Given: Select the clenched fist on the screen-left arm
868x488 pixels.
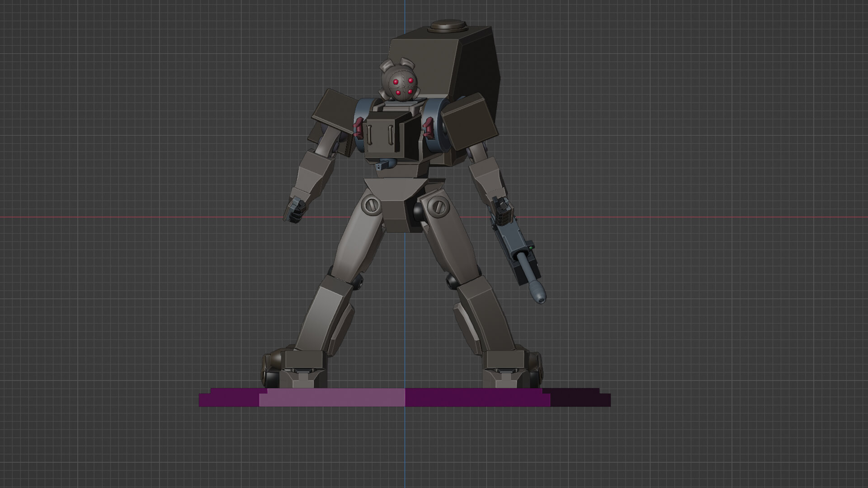Looking at the screenshot, I should (x=294, y=211).
